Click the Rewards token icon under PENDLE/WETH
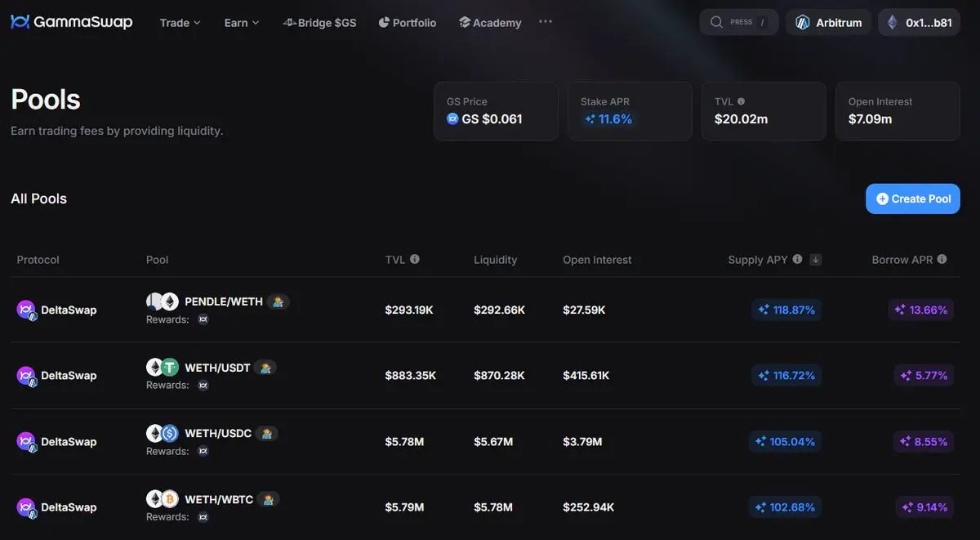This screenshot has height=540, width=980. (x=203, y=319)
